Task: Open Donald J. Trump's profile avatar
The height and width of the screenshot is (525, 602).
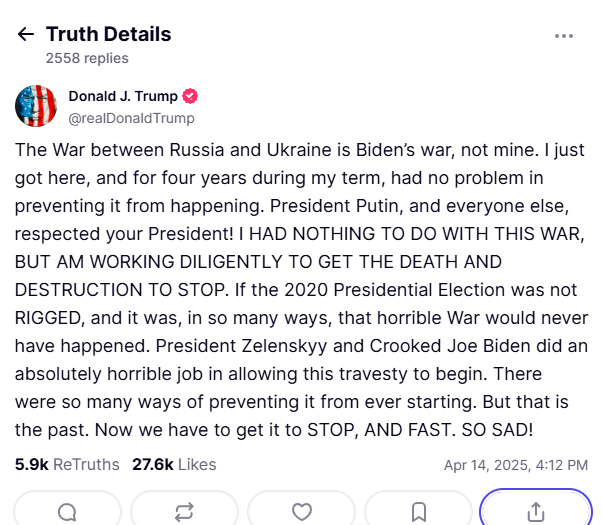Action: pyautogui.click(x=36, y=106)
